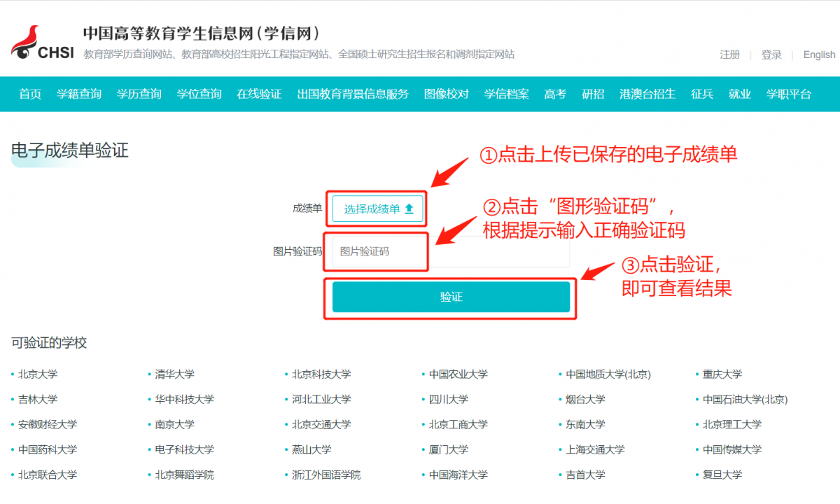Select 安徽财经大学 in the school list
The image size is (840, 504).
tap(48, 425)
